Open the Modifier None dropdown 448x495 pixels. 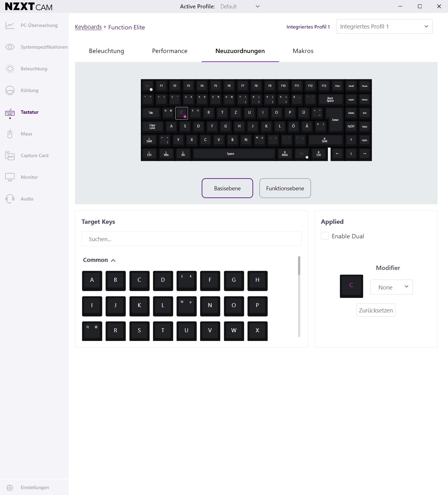pyautogui.click(x=392, y=287)
